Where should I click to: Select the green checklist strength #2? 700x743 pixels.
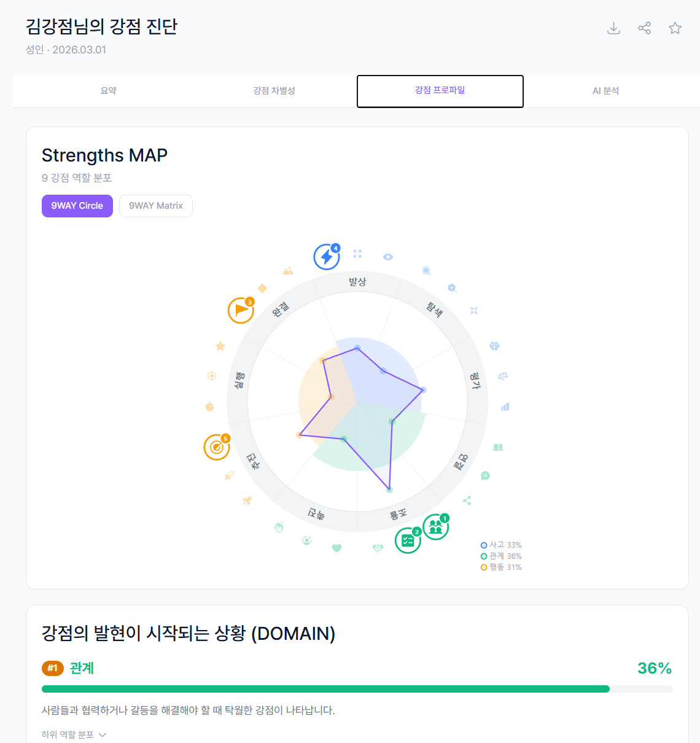[x=408, y=540]
